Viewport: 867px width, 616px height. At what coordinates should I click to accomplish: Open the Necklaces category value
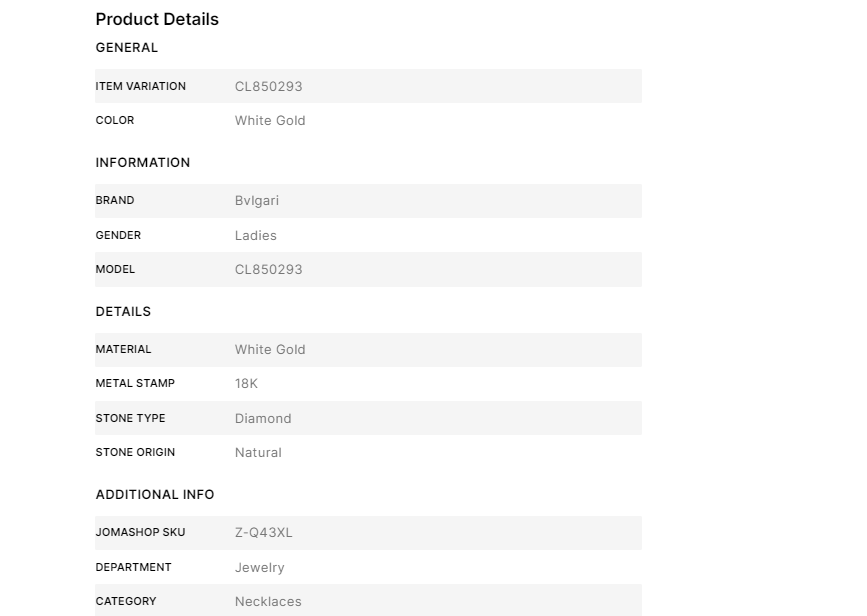(x=268, y=602)
